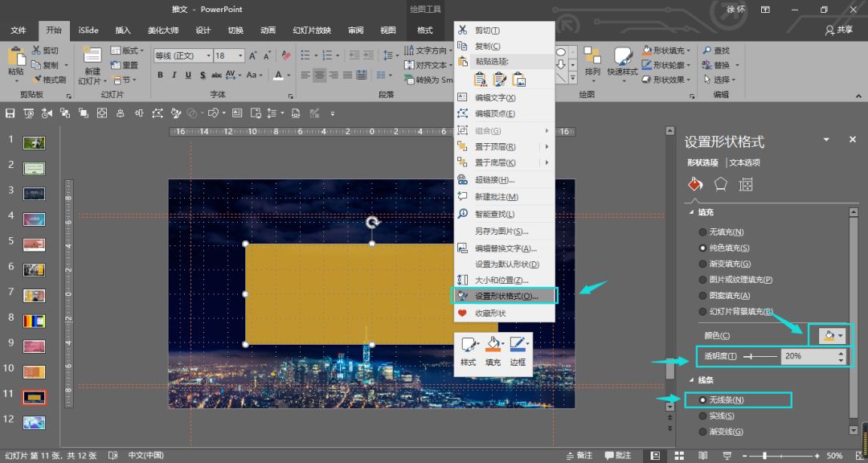Switch to the Insert (插入) ribbon tab
This screenshot has height=463, width=868.
pyautogui.click(x=123, y=31)
